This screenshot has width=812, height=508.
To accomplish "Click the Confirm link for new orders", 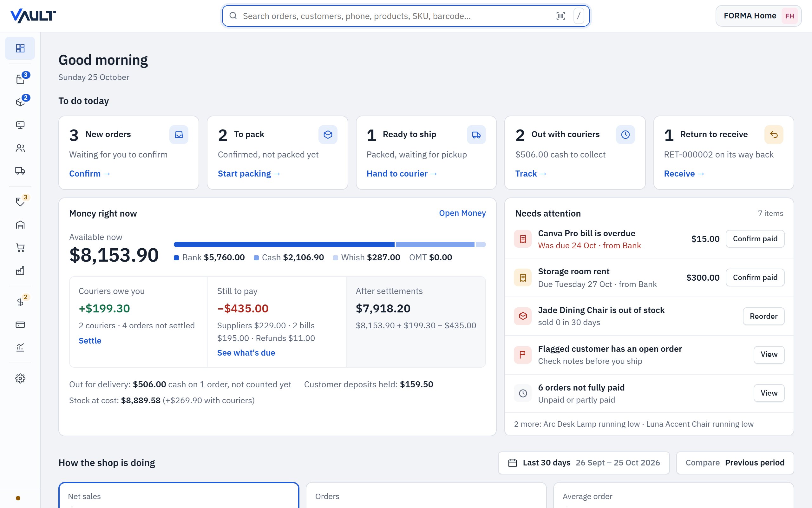I will pos(89,174).
